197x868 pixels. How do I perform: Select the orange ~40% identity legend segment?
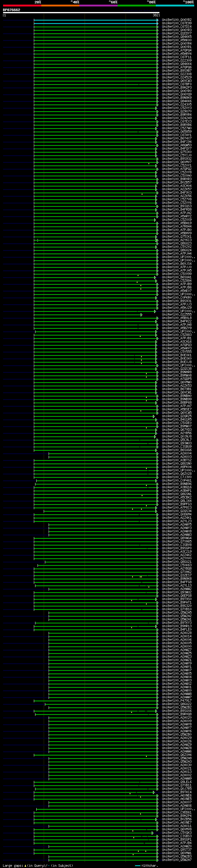60,6
